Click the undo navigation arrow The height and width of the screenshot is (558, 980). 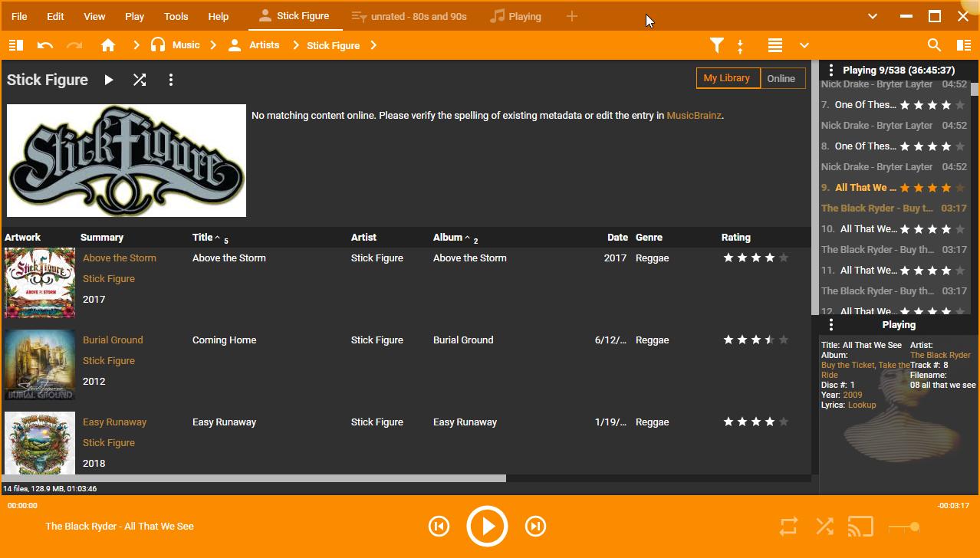point(45,45)
